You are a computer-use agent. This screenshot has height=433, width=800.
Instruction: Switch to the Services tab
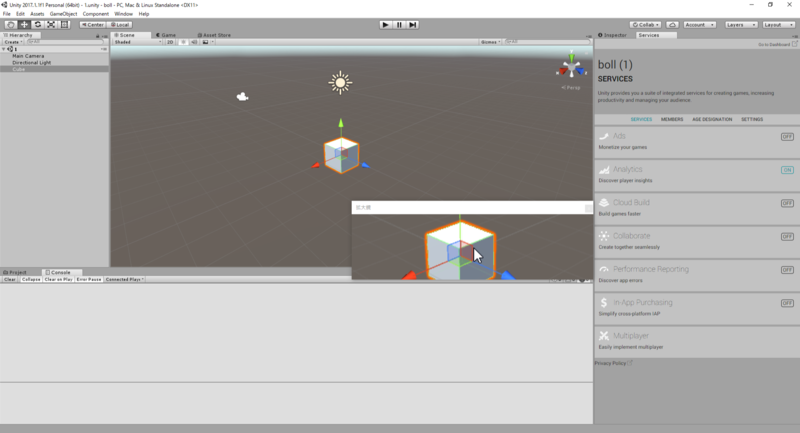pos(656,35)
